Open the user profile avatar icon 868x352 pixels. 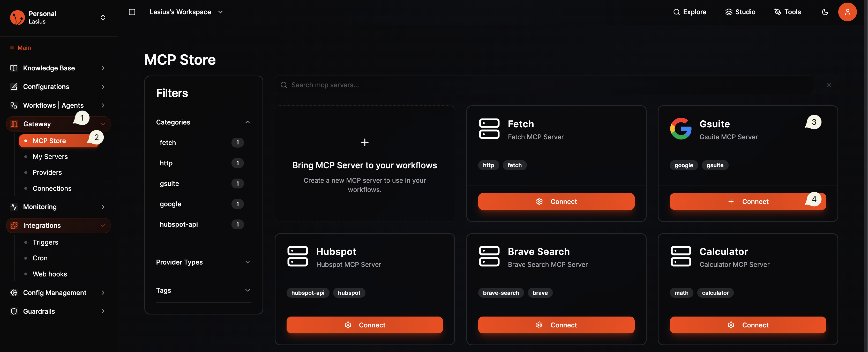(x=848, y=12)
